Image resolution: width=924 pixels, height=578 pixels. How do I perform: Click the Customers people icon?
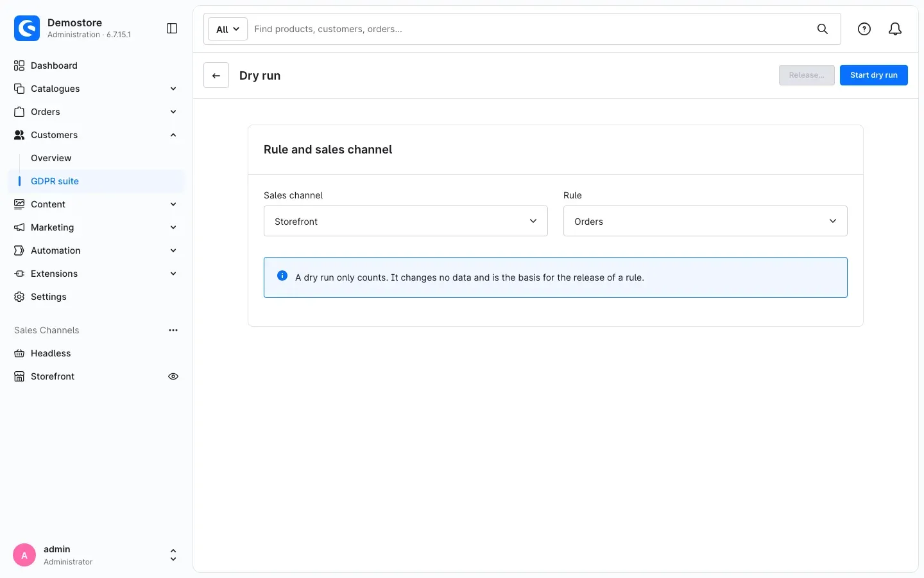[19, 135]
